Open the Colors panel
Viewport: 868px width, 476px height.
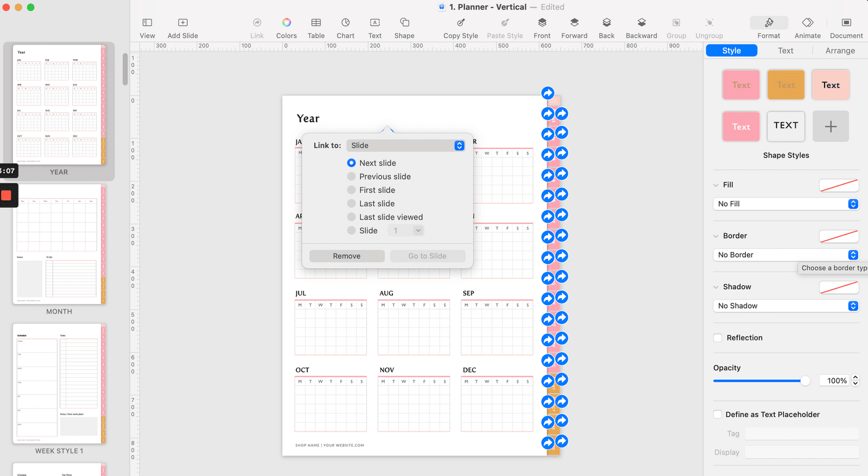point(286,26)
